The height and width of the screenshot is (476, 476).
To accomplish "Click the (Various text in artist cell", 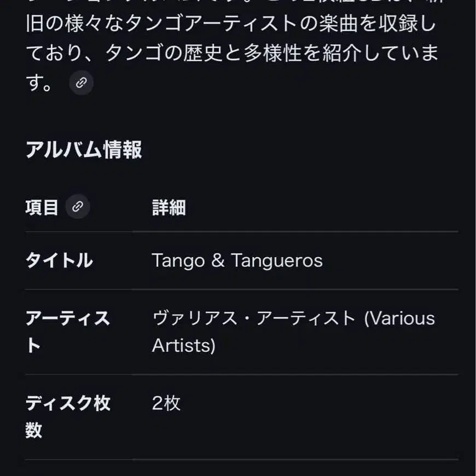I will (399, 318).
